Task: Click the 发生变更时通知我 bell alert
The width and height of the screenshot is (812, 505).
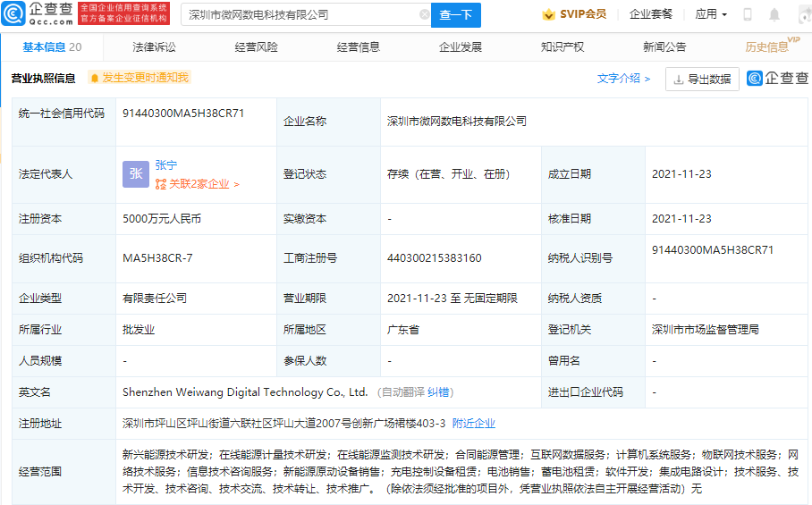Action: [x=140, y=78]
